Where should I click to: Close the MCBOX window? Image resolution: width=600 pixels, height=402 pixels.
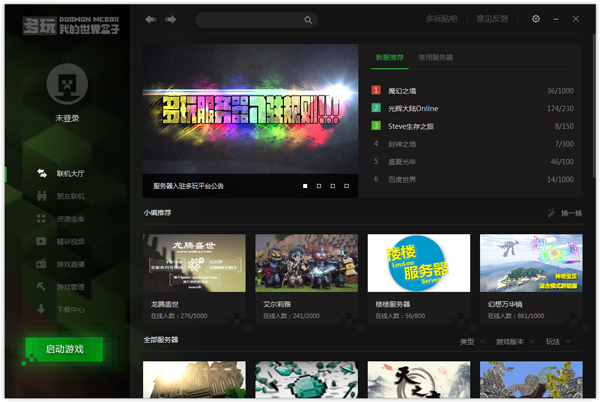point(576,19)
